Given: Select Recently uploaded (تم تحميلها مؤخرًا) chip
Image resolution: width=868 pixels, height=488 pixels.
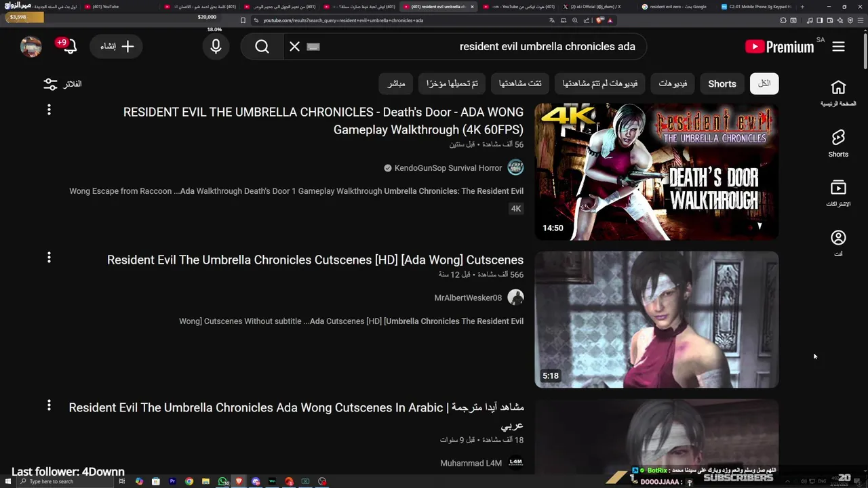Looking at the screenshot, I should (x=452, y=84).
